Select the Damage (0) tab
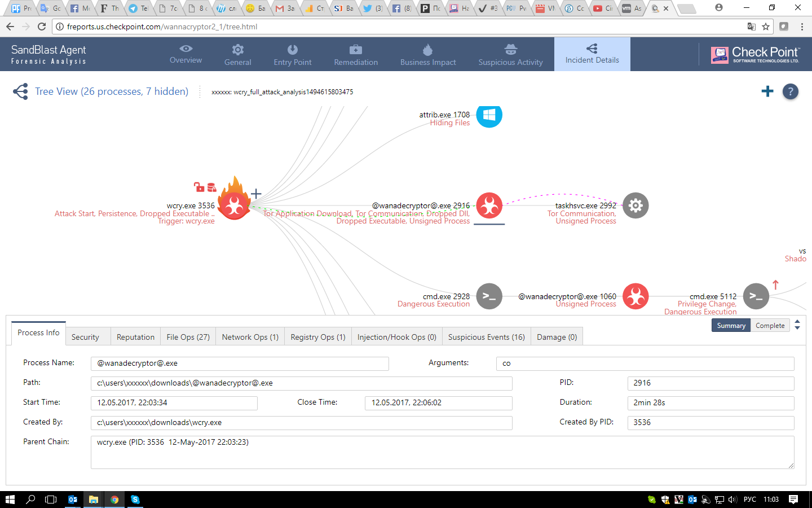The image size is (812, 508). point(557,337)
